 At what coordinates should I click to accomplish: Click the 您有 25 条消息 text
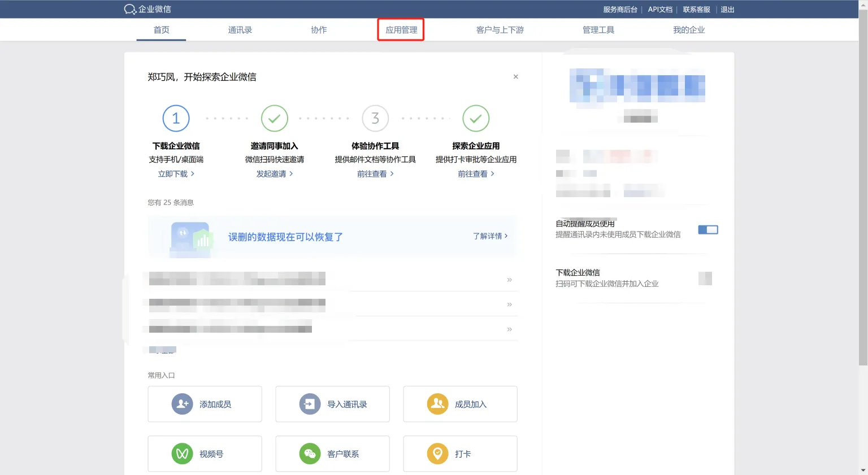[x=171, y=202]
